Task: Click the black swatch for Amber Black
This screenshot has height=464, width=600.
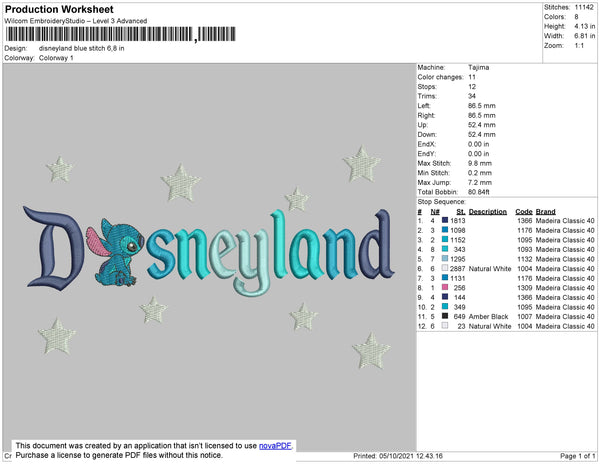Action: pos(445,316)
